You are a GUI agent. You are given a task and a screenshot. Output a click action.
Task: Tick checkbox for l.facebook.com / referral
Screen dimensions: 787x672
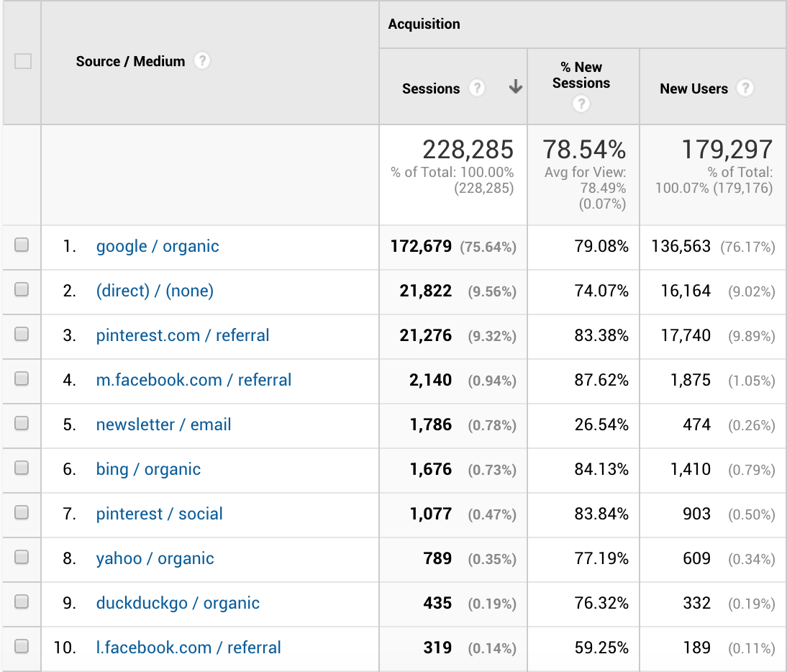click(22, 646)
